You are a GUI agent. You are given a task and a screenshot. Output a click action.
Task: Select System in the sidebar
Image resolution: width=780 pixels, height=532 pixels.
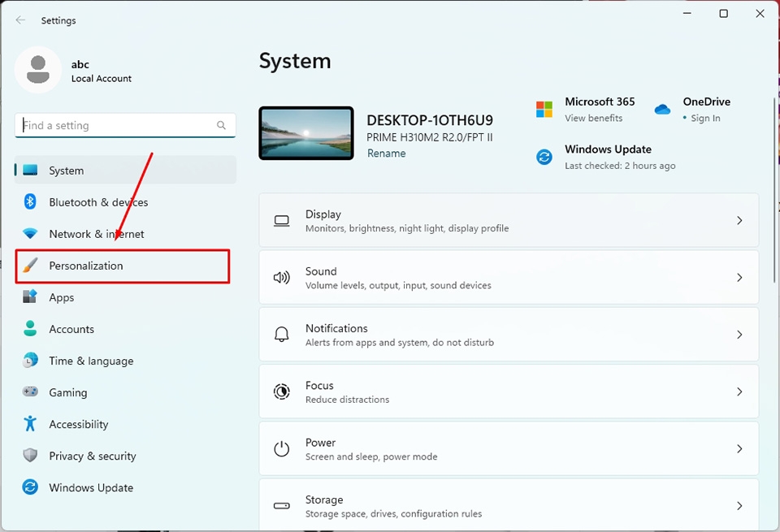point(125,170)
